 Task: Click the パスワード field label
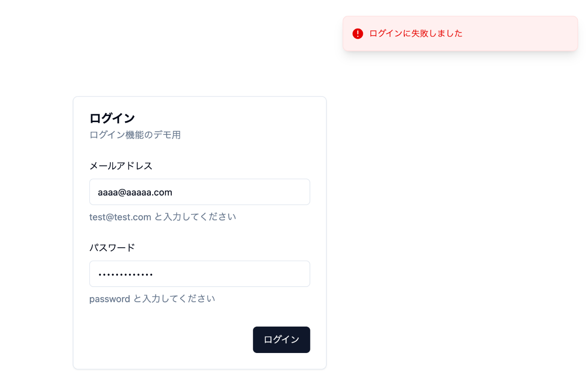(x=112, y=248)
